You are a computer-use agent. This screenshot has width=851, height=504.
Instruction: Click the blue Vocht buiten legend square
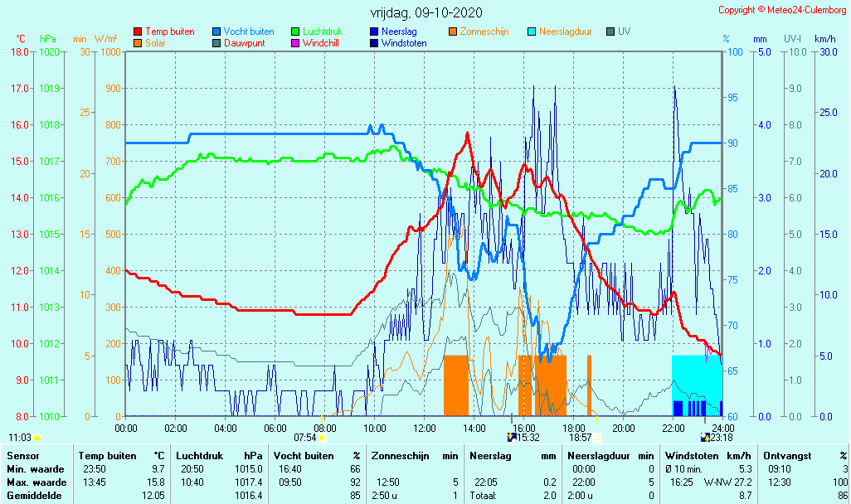pos(216,31)
